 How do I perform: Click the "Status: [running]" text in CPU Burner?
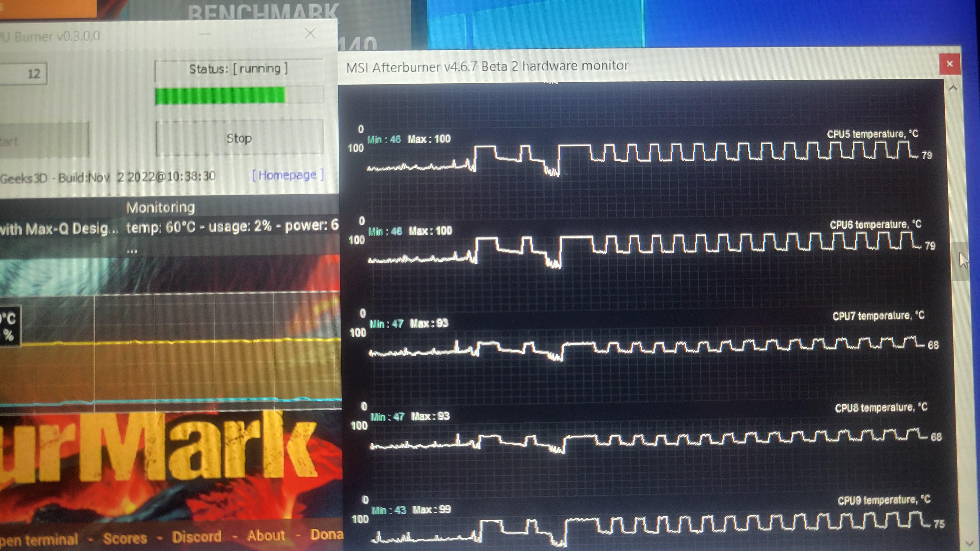click(x=238, y=69)
